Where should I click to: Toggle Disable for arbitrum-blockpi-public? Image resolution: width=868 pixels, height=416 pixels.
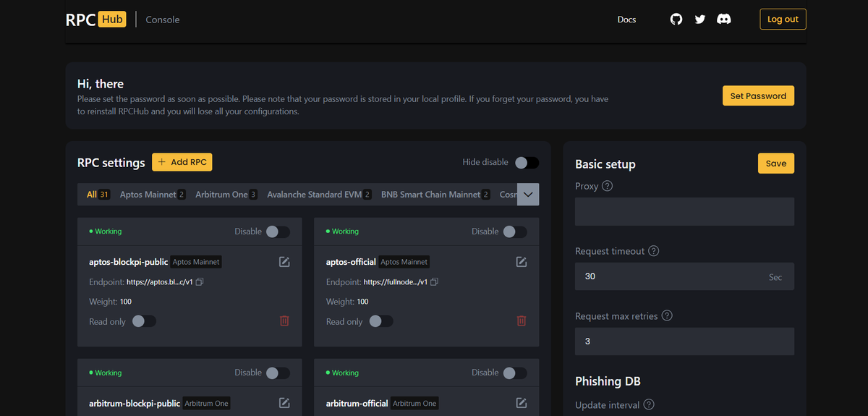(278, 373)
